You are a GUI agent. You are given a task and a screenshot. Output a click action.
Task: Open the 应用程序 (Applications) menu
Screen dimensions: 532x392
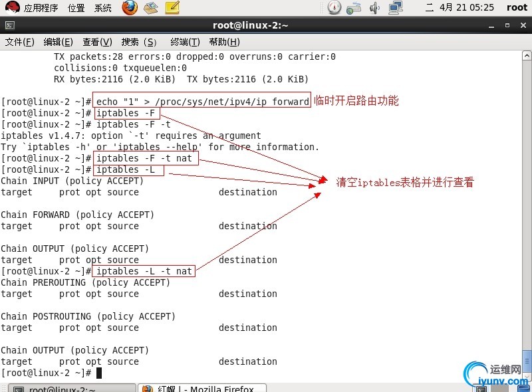41,7
